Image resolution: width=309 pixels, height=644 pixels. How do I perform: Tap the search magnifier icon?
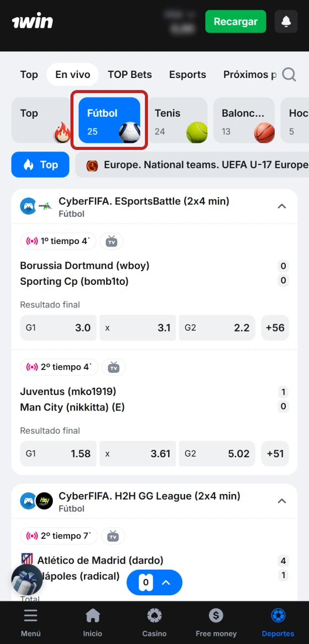[x=289, y=74]
